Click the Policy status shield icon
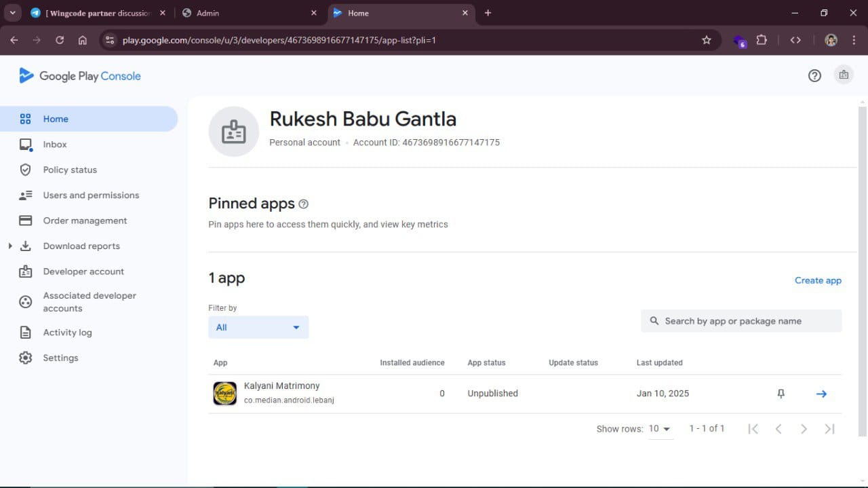Image resolution: width=868 pixels, height=488 pixels. 26,170
